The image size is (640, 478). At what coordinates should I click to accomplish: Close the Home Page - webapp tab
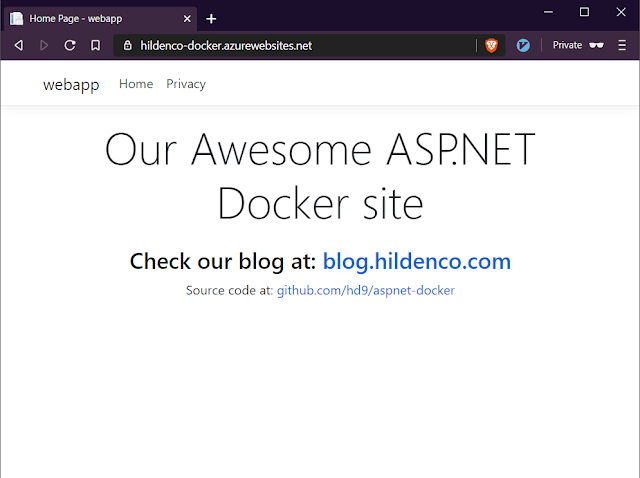187,19
